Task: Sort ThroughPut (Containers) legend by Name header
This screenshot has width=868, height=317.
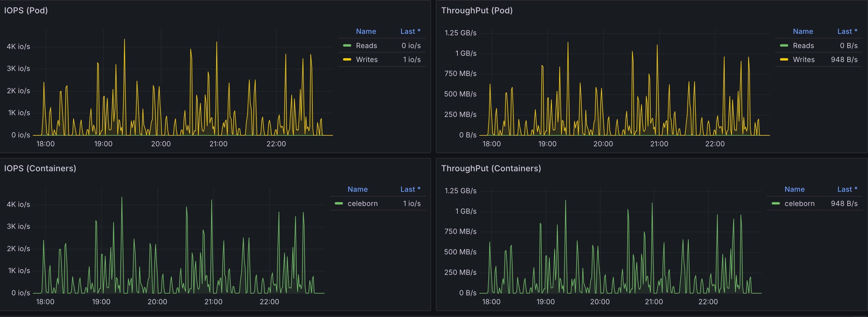Action: pos(794,189)
